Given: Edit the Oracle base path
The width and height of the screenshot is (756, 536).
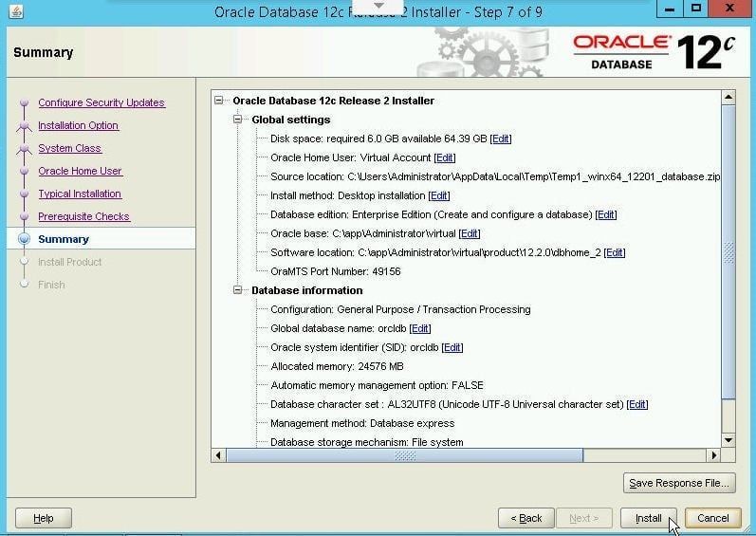Looking at the screenshot, I should click(470, 233).
